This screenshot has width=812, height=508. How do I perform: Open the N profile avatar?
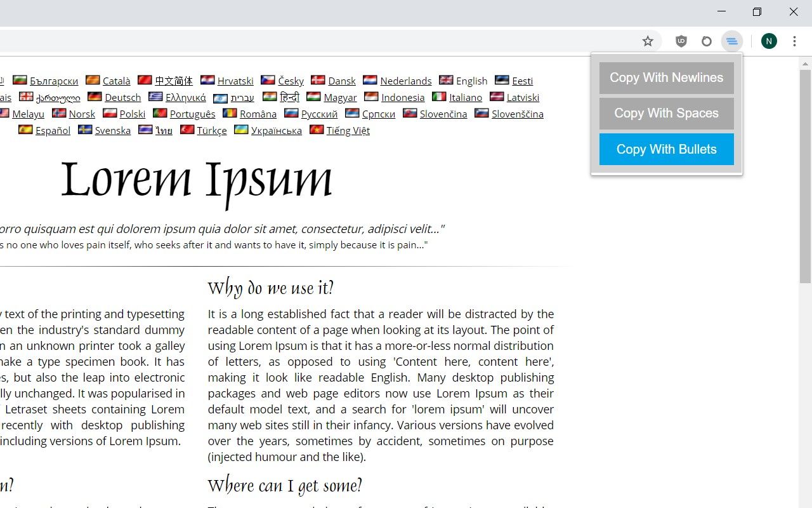coord(769,41)
